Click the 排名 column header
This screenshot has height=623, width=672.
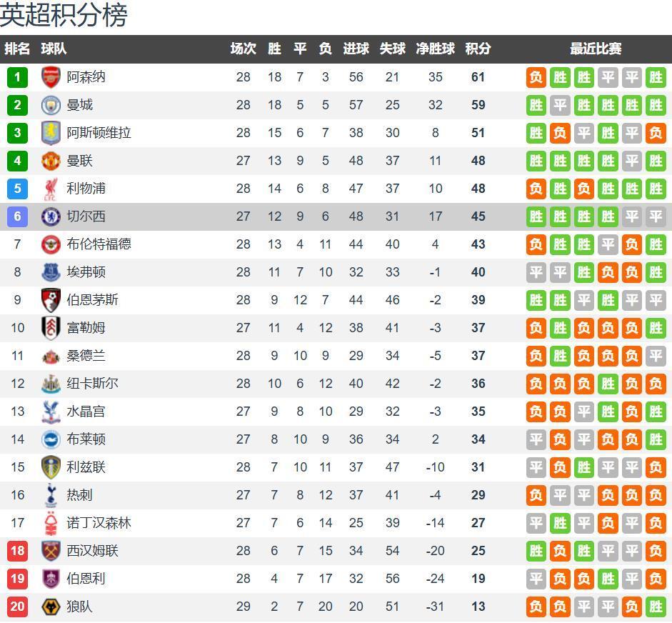[17, 49]
